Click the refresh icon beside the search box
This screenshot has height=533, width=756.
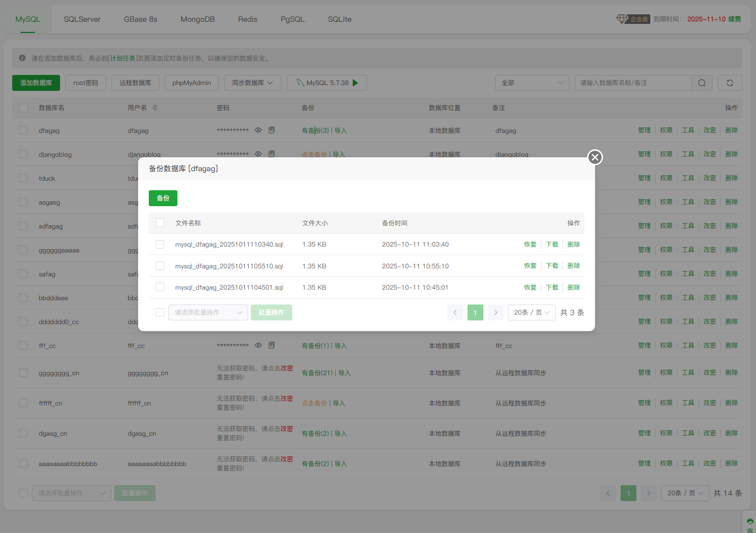coord(729,83)
